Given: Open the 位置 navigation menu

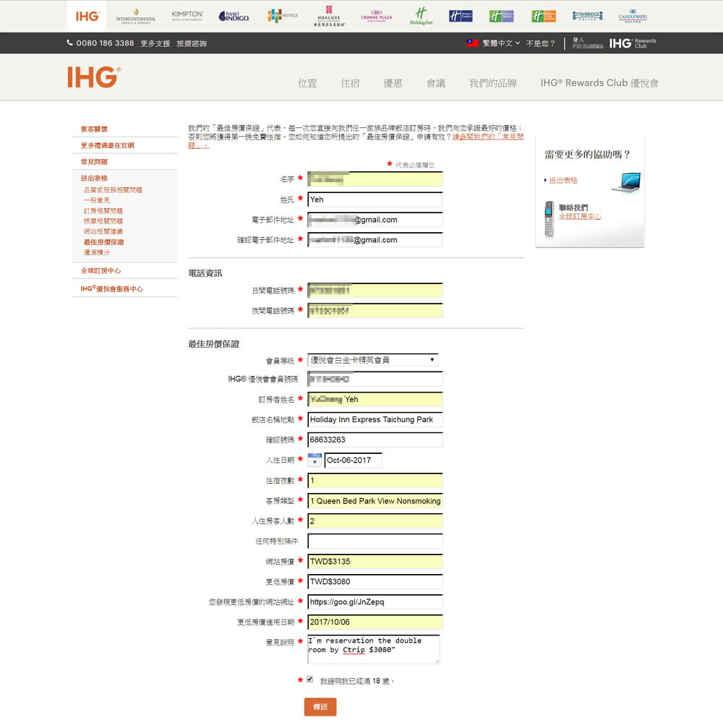Looking at the screenshot, I should click(x=307, y=83).
